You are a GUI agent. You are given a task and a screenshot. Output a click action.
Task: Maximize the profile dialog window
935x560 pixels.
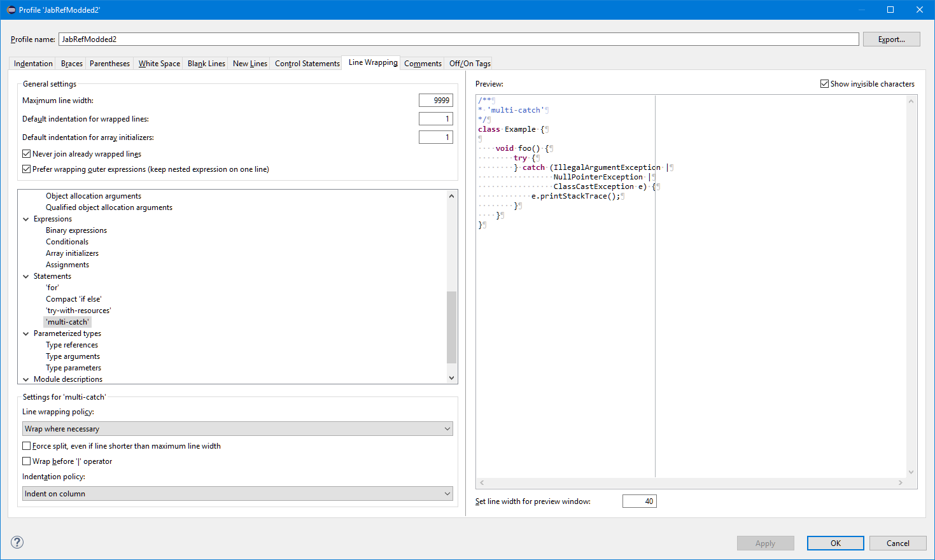[890, 10]
